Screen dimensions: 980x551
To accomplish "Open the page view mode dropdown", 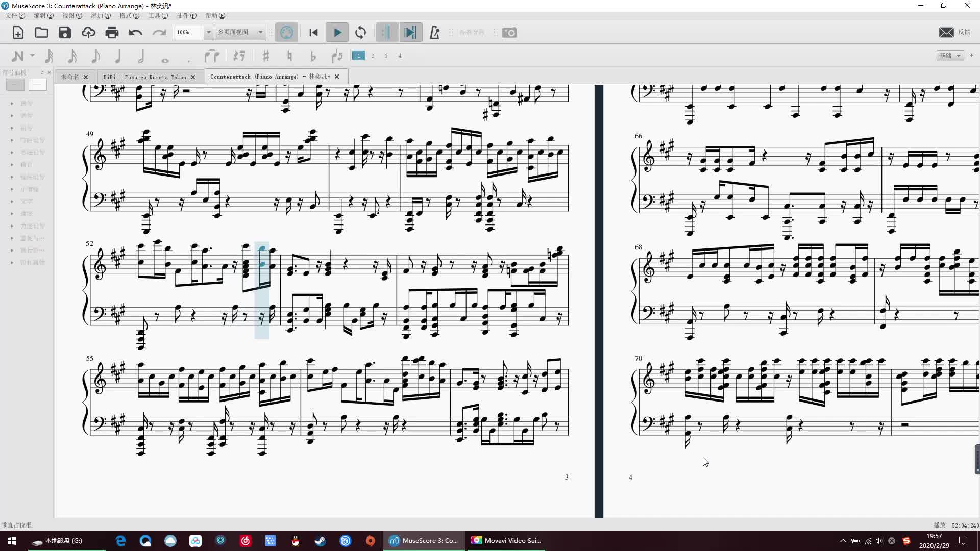I will [x=240, y=32].
